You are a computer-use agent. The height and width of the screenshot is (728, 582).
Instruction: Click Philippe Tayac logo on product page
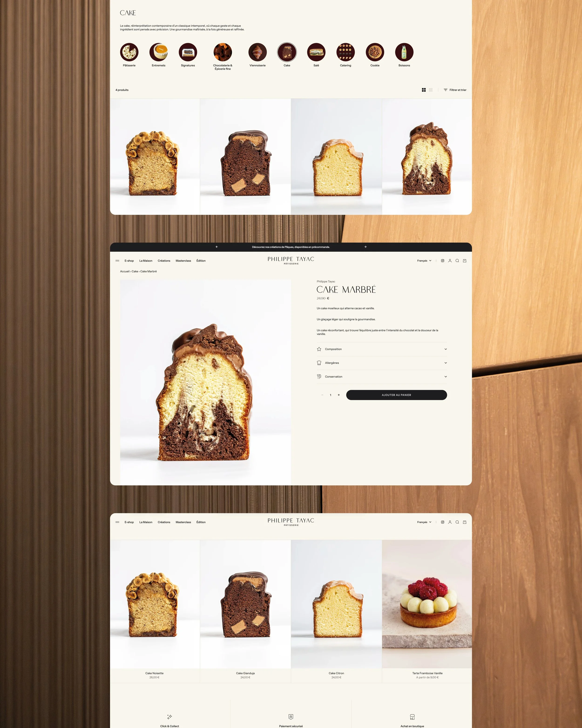point(291,260)
